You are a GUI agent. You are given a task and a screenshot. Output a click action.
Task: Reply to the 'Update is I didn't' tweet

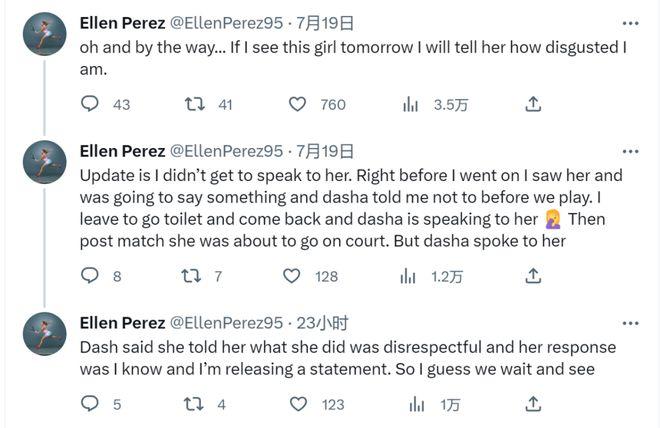[89, 276]
